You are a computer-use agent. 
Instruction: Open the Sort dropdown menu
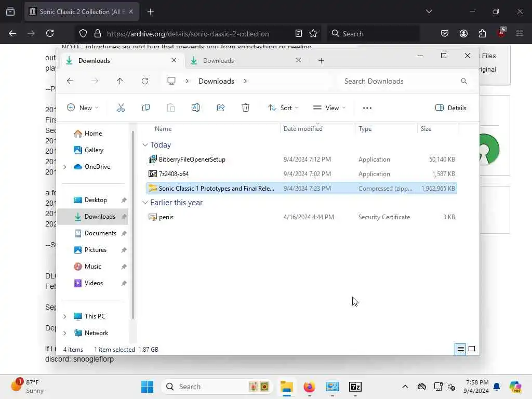[283, 108]
